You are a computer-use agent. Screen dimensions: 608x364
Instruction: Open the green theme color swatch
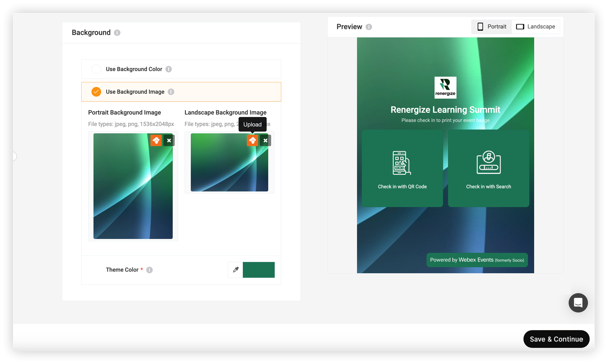tap(259, 270)
